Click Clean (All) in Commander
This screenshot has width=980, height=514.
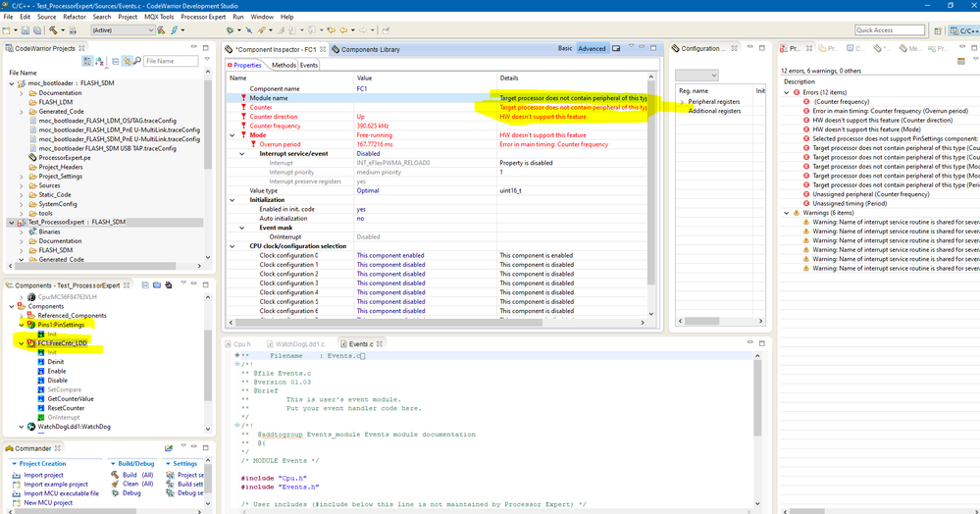click(x=137, y=484)
